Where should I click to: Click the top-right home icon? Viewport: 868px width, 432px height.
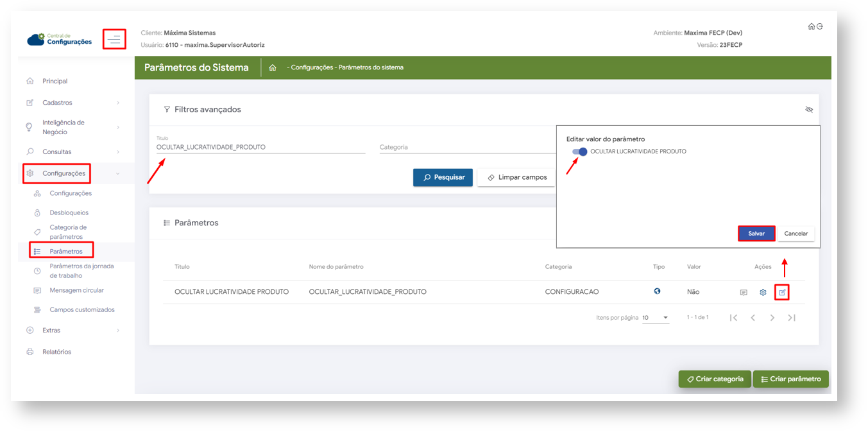click(x=812, y=26)
